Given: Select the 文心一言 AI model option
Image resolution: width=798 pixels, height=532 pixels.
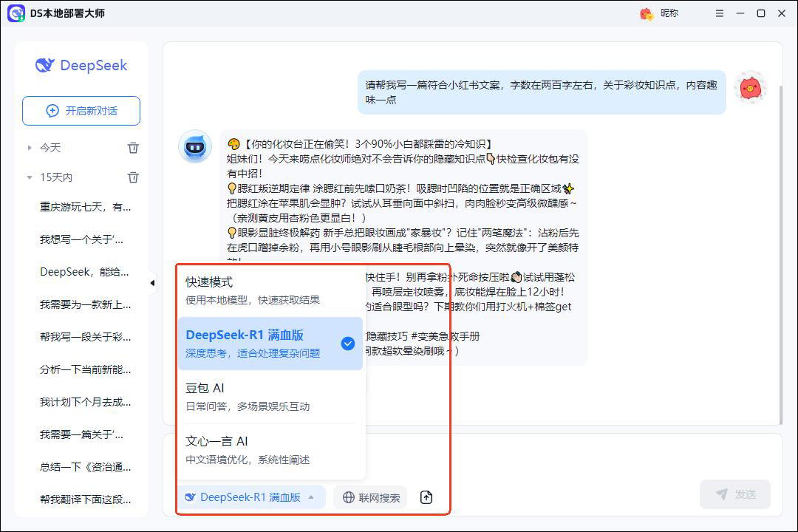Looking at the screenshot, I should click(270, 450).
